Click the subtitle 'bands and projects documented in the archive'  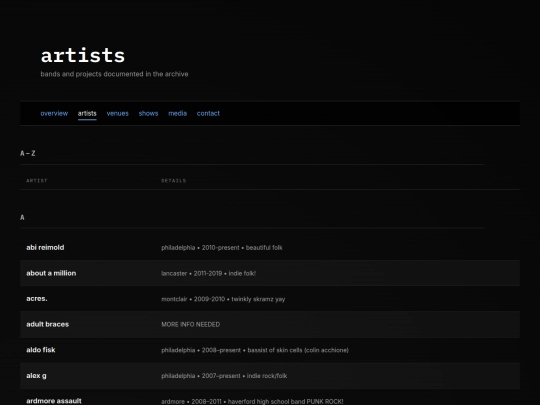coord(114,74)
